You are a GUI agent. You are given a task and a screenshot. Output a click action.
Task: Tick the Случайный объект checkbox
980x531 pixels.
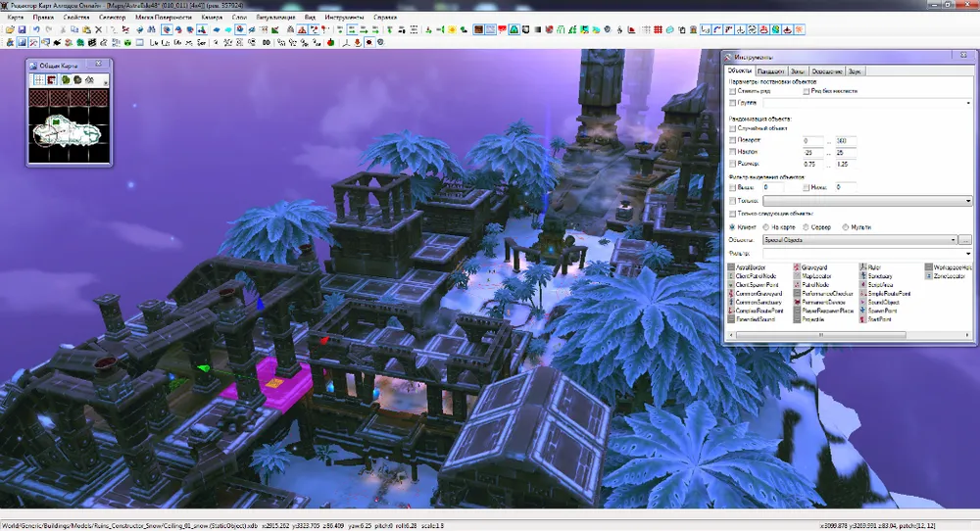[x=733, y=129]
